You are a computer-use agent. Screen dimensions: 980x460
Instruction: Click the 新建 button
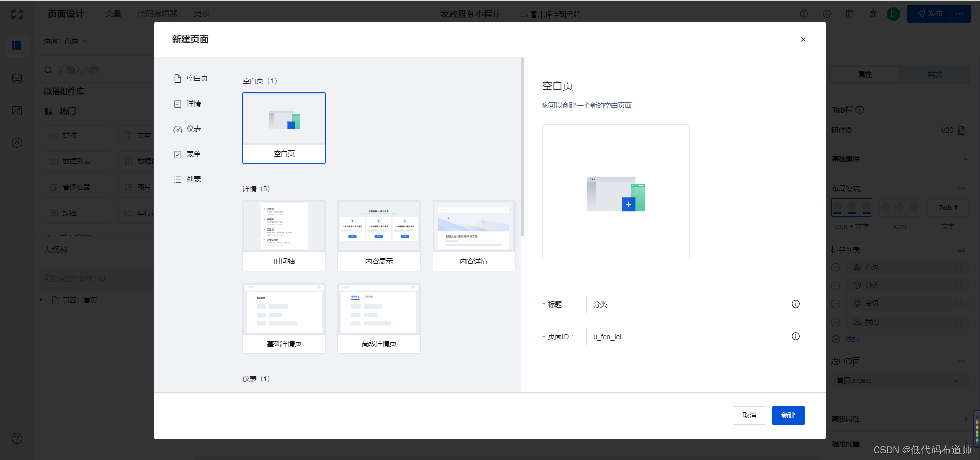coord(789,416)
